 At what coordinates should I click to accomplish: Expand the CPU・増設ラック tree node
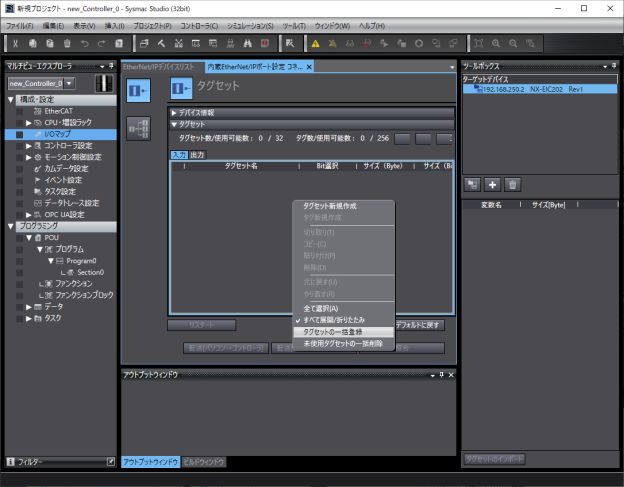pyautogui.click(x=29, y=123)
